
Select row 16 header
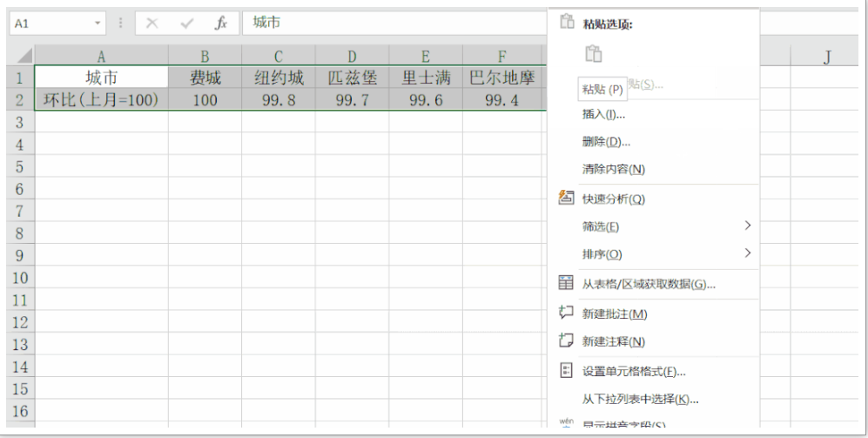pyautogui.click(x=20, y=411)
